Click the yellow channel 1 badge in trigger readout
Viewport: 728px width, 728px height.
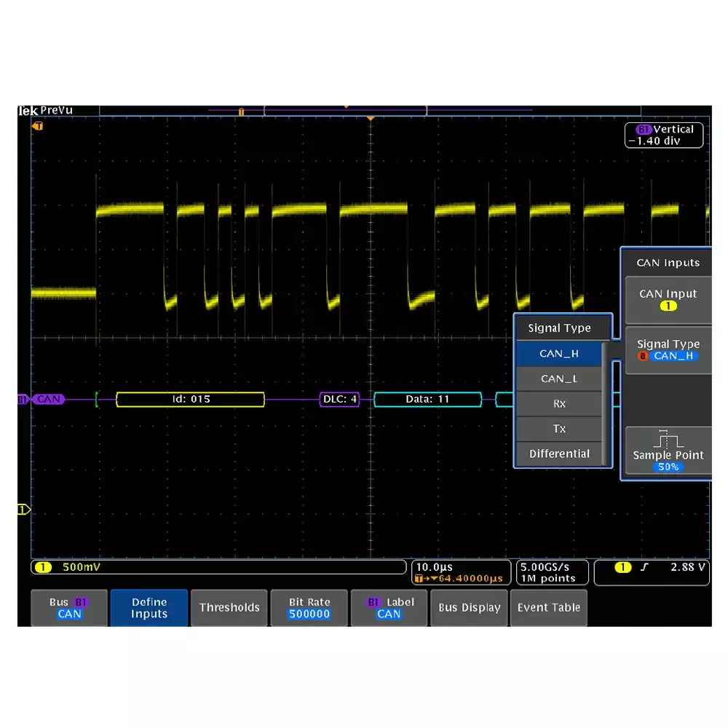pyautogui.click(x=622, y=567)
